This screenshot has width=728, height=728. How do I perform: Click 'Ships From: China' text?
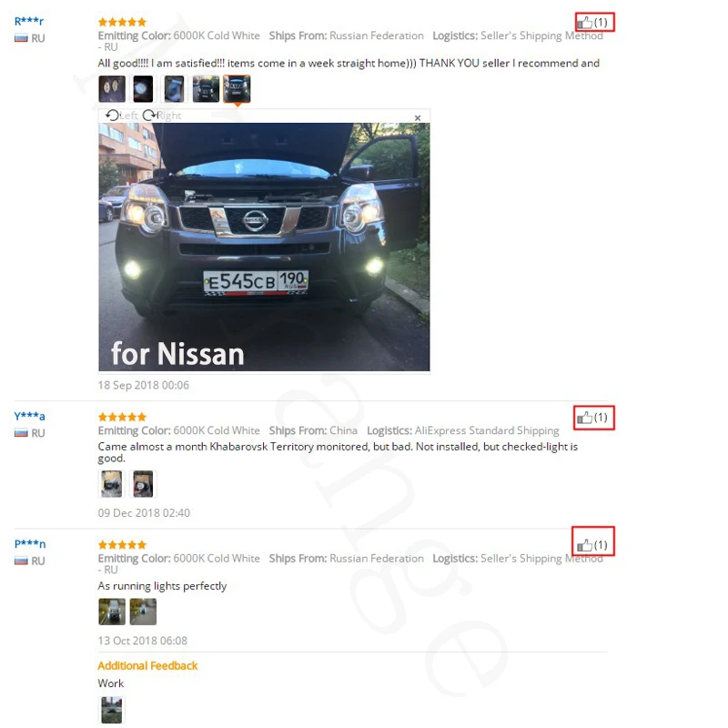pos(313,430)
